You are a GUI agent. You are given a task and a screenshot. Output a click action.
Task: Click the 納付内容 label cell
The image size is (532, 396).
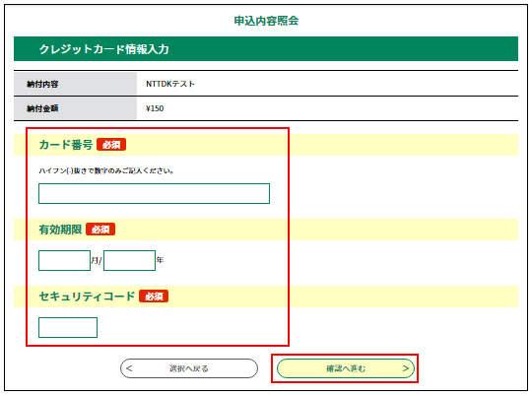point(75,84)
